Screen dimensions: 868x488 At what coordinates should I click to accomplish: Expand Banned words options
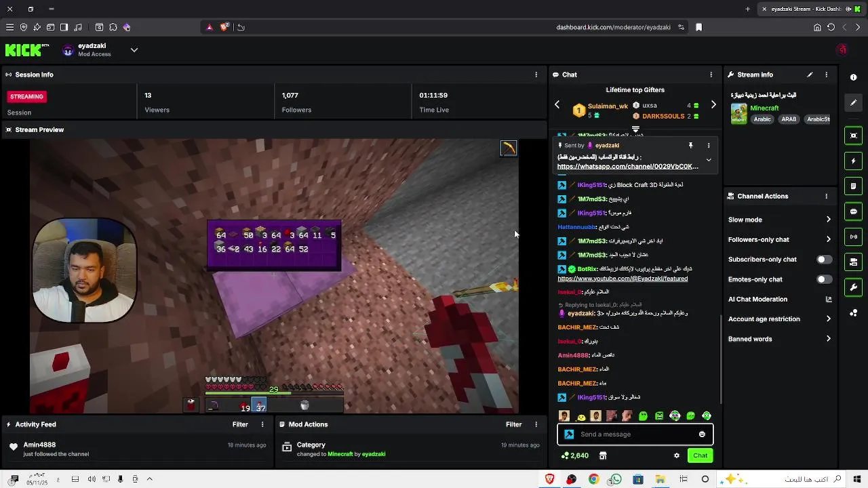click(x=829, y=339)
